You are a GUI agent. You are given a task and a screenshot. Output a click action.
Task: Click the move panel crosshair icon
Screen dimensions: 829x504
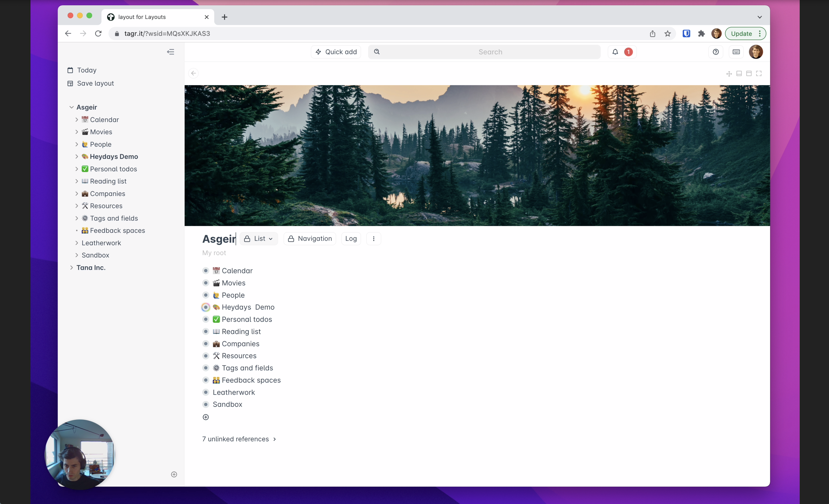pyautogui.click(x=729, y=74)
